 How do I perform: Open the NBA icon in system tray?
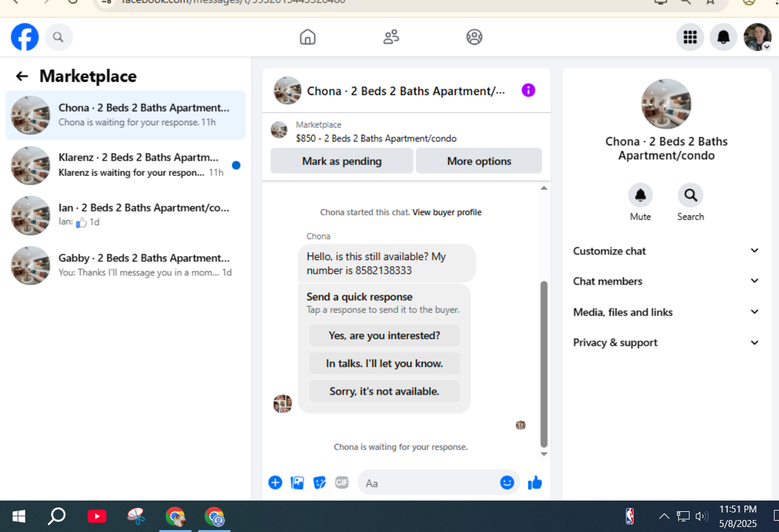pos(630,517)
